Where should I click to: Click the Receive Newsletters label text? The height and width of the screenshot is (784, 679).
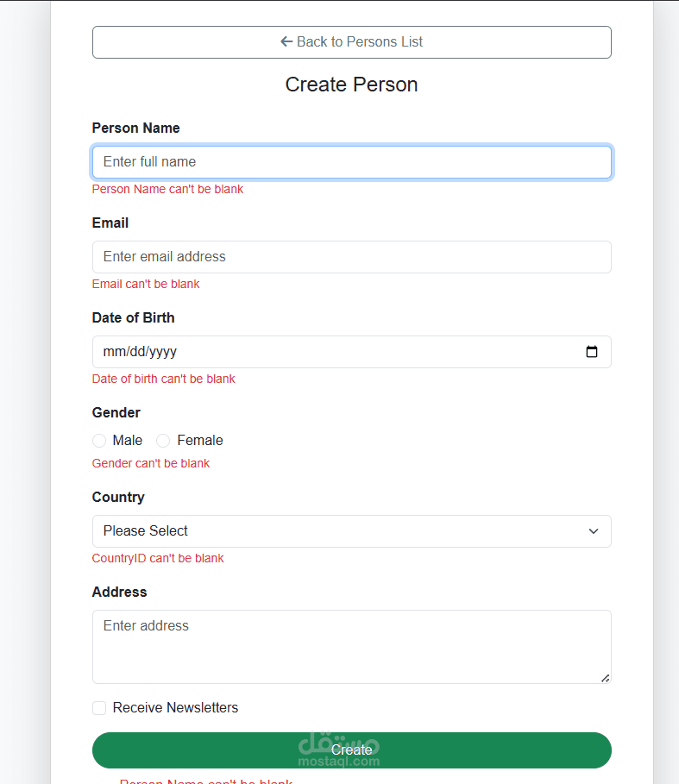click(x=175, y=708)
